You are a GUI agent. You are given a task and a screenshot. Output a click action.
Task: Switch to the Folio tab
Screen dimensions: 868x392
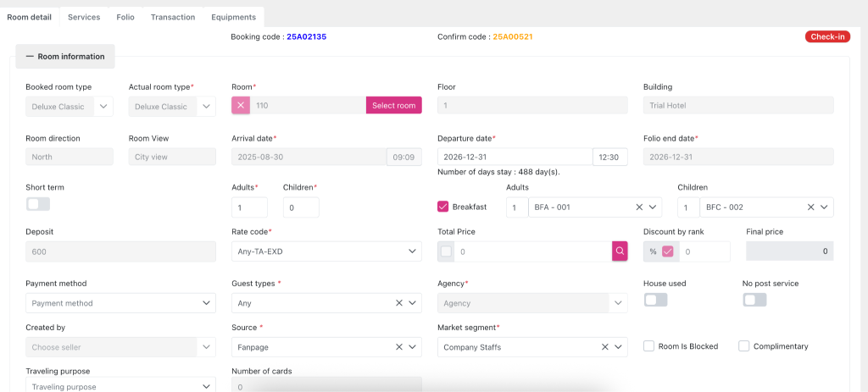pyautogui.click(x=125, y=17)
